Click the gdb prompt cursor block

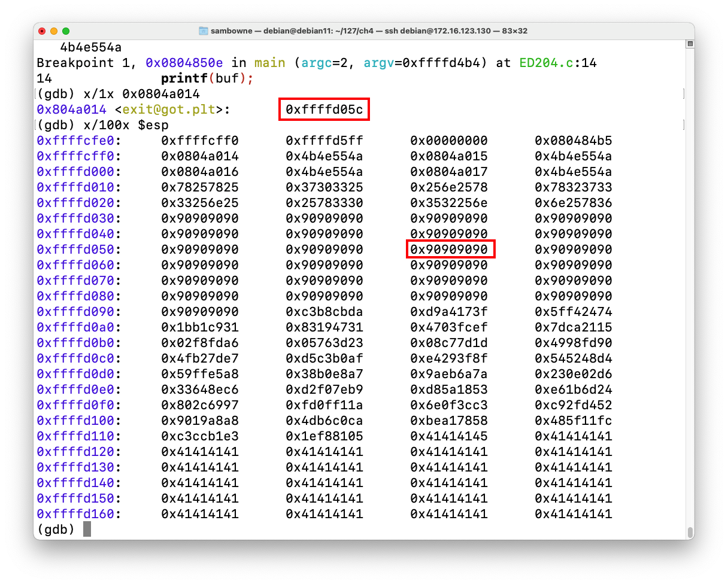87,529
